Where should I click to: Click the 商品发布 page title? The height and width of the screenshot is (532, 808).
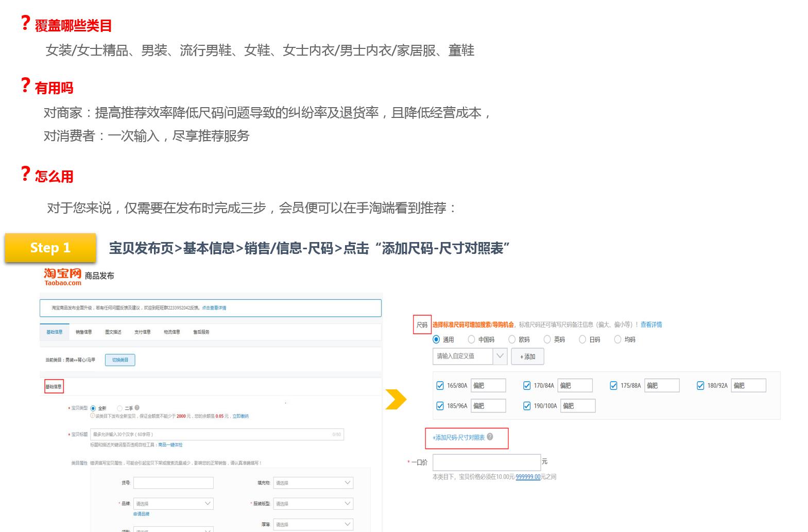pos(99,276)
